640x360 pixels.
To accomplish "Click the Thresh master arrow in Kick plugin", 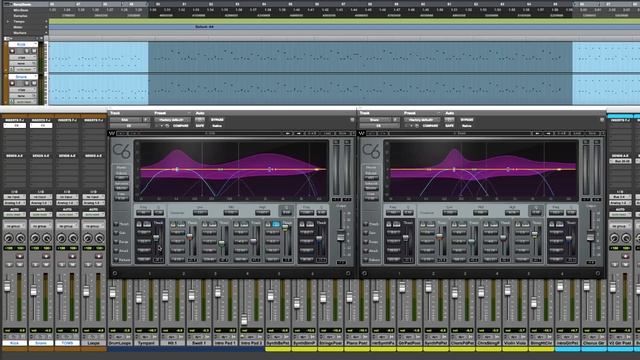I will 116,224.
